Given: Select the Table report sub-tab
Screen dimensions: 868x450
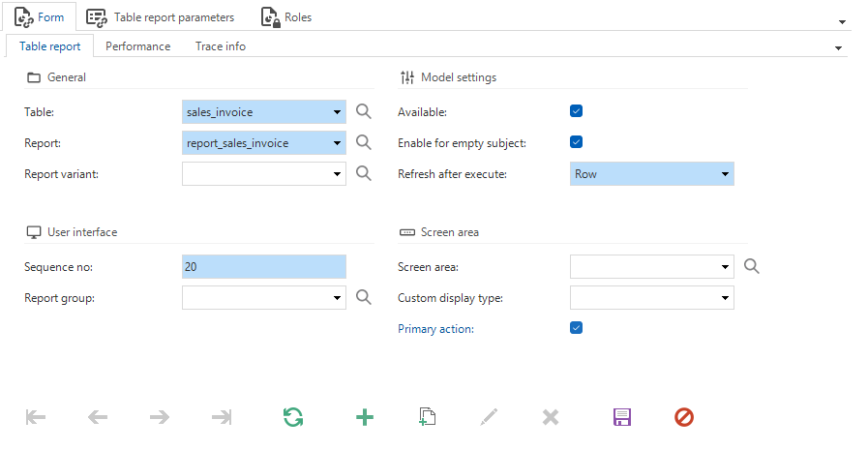Looking at the screenshot, I should pos(49,46).
